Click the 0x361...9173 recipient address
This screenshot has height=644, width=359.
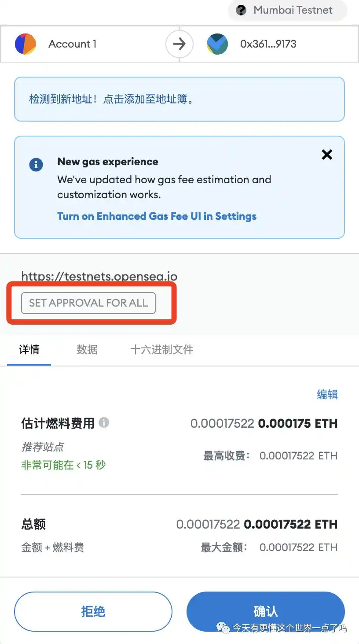pyautogui.click(x=268, y=44)
